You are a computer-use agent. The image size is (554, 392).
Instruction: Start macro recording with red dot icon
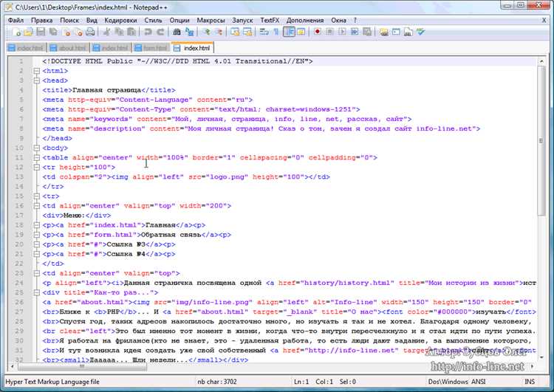[x=318, y=32]
